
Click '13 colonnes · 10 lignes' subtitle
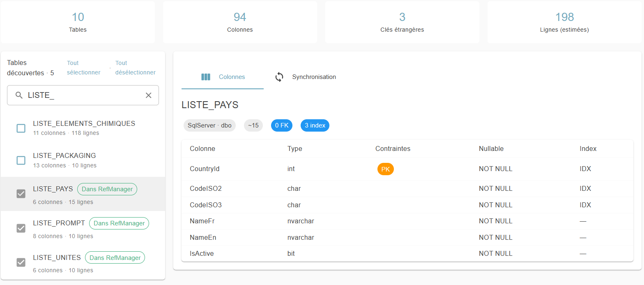click(65, 165)
